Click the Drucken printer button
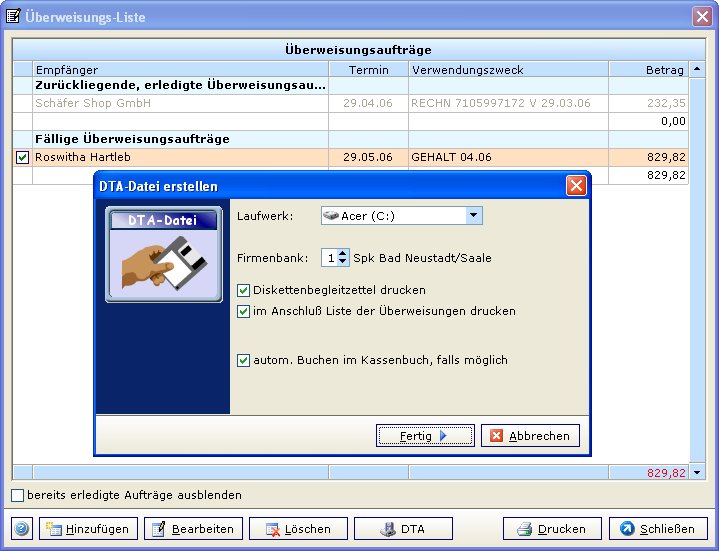Screen dimensions: 719x551 pyautogui.click(x=552, y=529)
